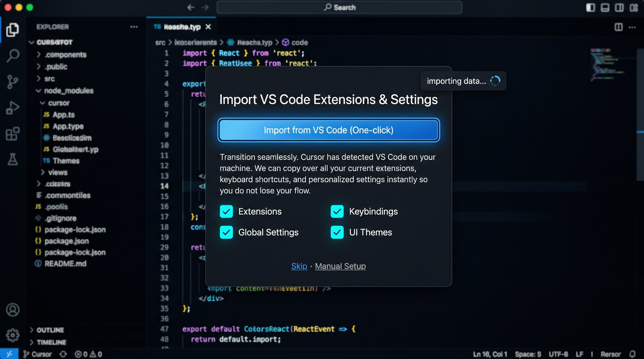Click the remote window status bar icon
Image resolution: width=644 pixels, height=359 pixels.
tap(9, 354)
